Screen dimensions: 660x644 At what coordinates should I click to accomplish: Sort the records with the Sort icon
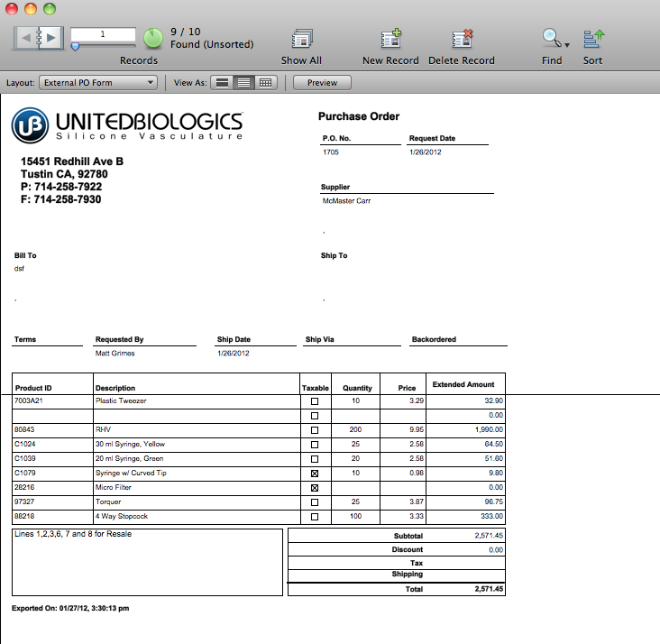pyautogui.click(x=592, y=39)
